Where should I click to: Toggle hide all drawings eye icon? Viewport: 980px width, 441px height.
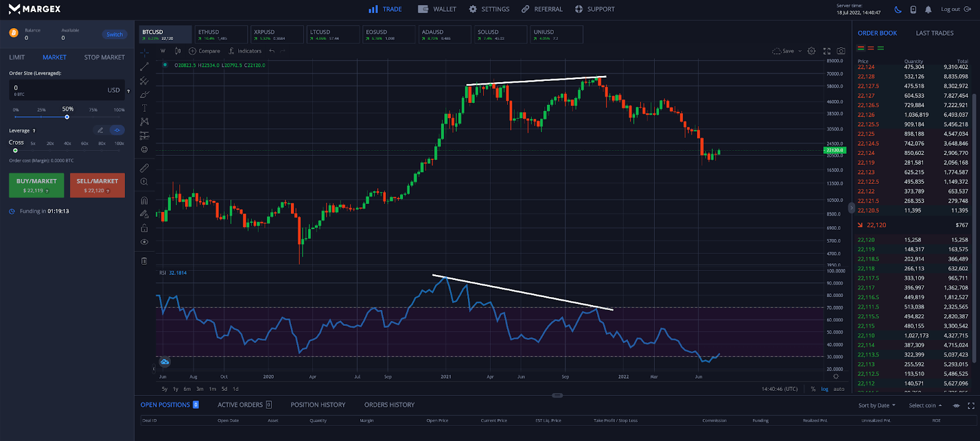pos(145,242)
